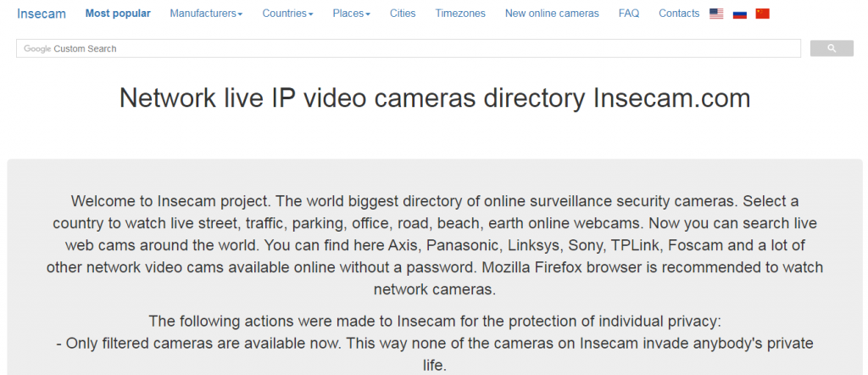The image size is (868, 375).
Task: Switch language via the Chinese flag icon
Action: coord(763,14)
